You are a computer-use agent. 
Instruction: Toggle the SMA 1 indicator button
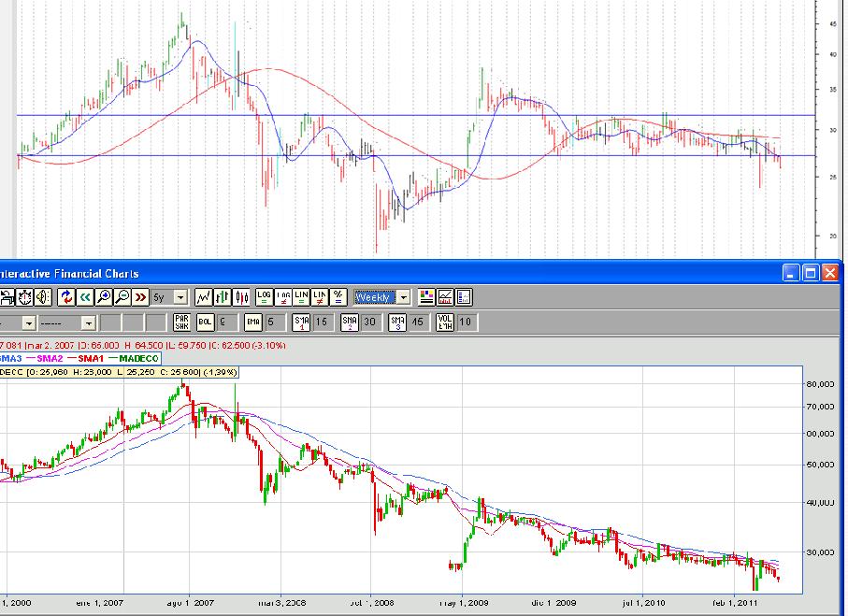(301, 322)
